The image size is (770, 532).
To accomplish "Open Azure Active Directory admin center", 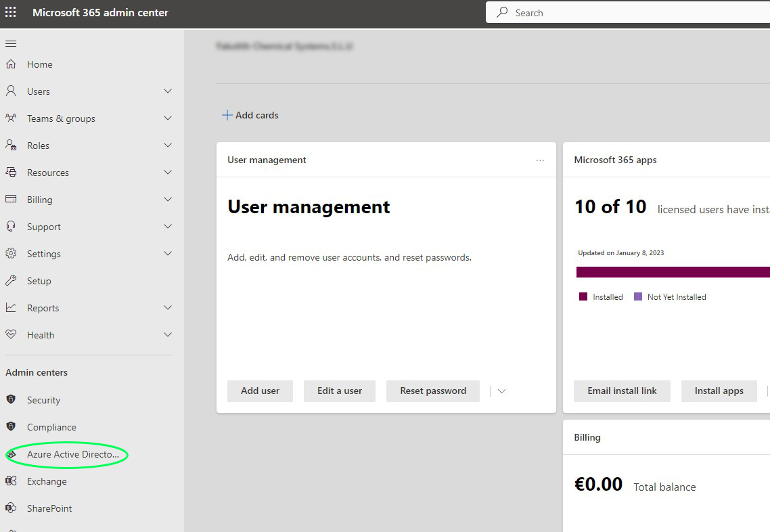I will tap(73, 454).
